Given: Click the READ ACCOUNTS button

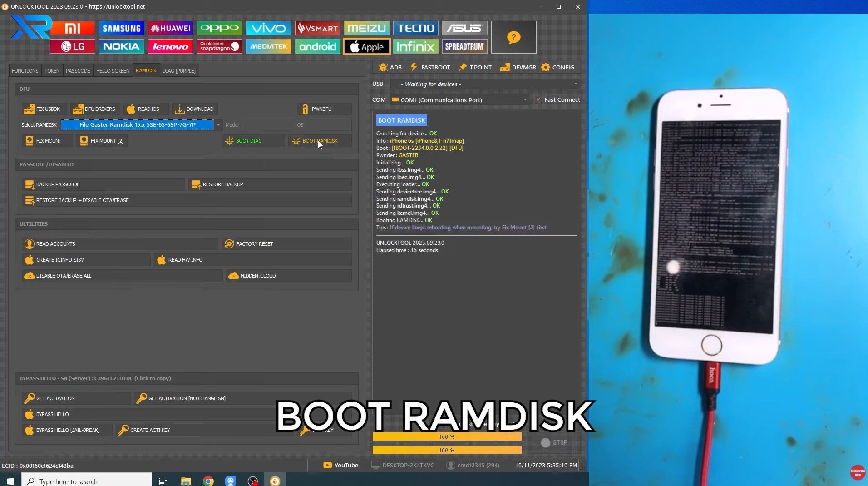Looking at the screenshot, I should pyautogui.click(x=120, y=244).
